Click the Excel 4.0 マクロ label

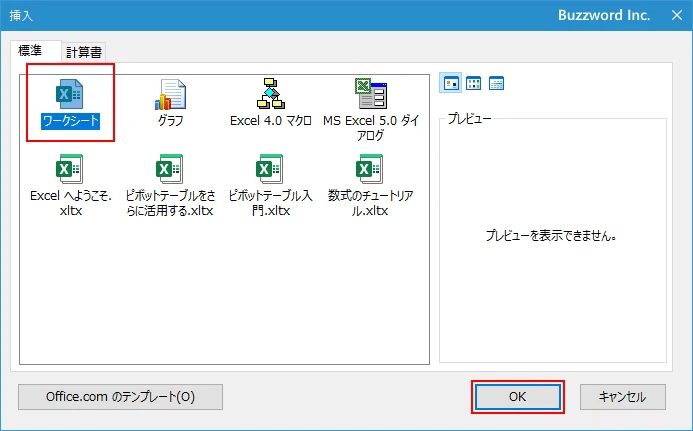[271, 121]
